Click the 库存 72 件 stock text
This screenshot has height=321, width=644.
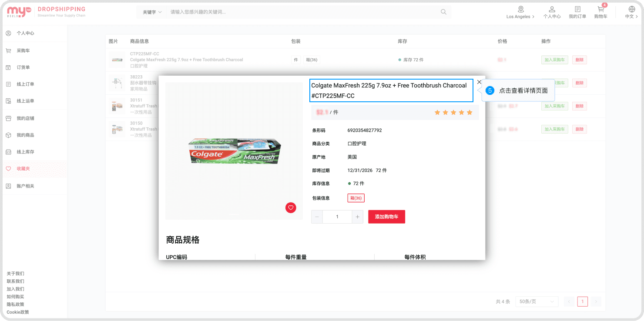pos(413,60)
